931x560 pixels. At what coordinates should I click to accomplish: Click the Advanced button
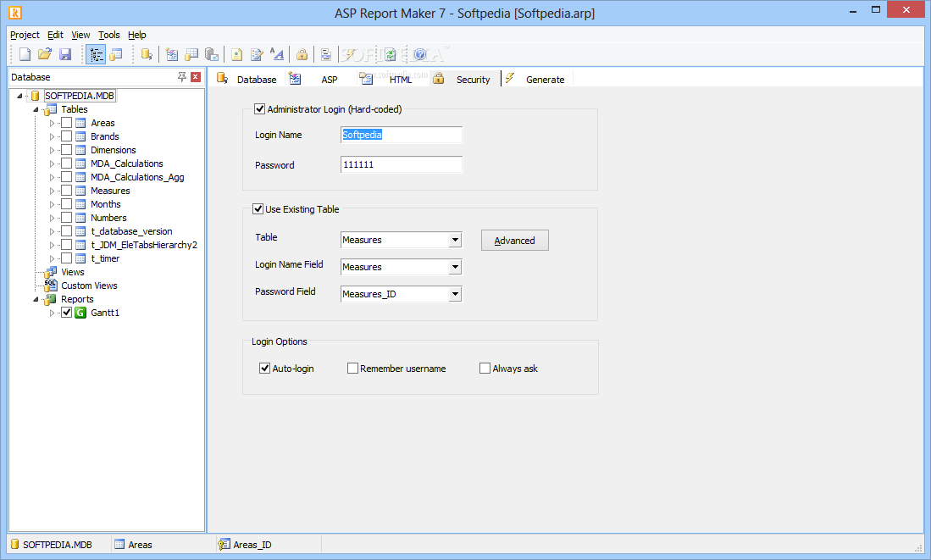[x=515, y=240]
